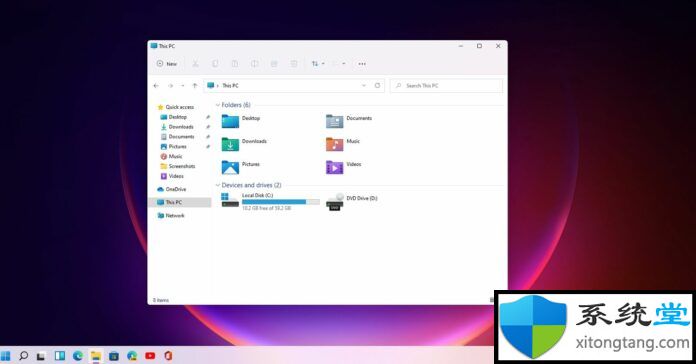Open Music in the navigation pane
Screen dimensions: 696x364
tap(171, 156)
